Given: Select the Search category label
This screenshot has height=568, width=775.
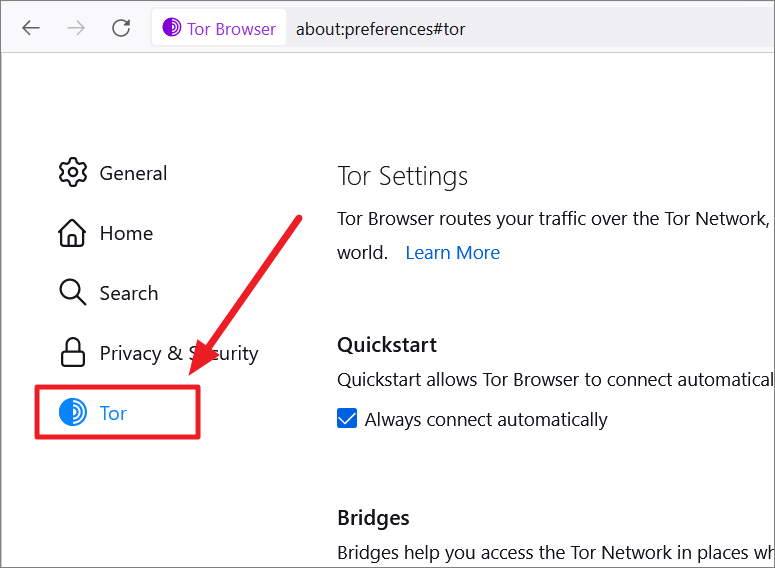Looking at the screenshot, I should click(x=129, y=293).
